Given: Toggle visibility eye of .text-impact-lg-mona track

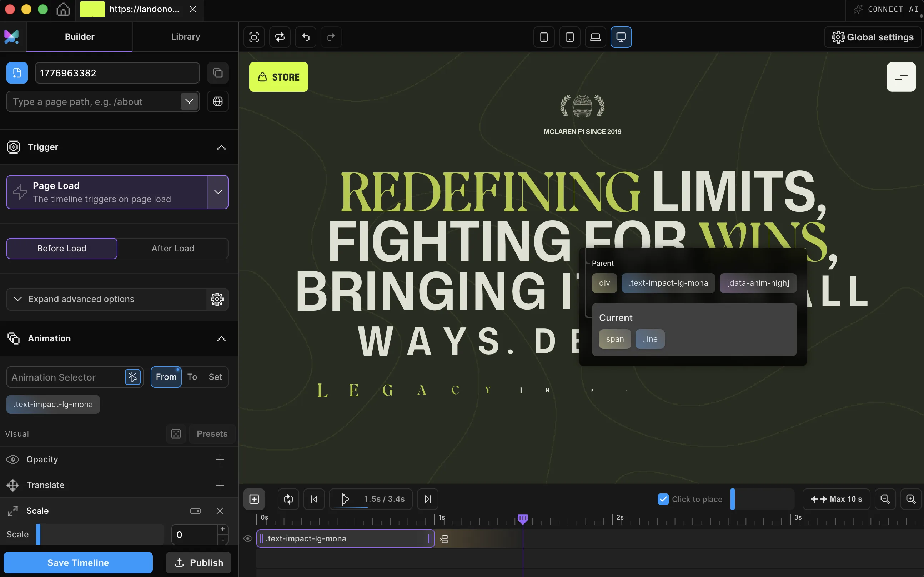Looking at the screenshot, I should (x=247, y=538).
